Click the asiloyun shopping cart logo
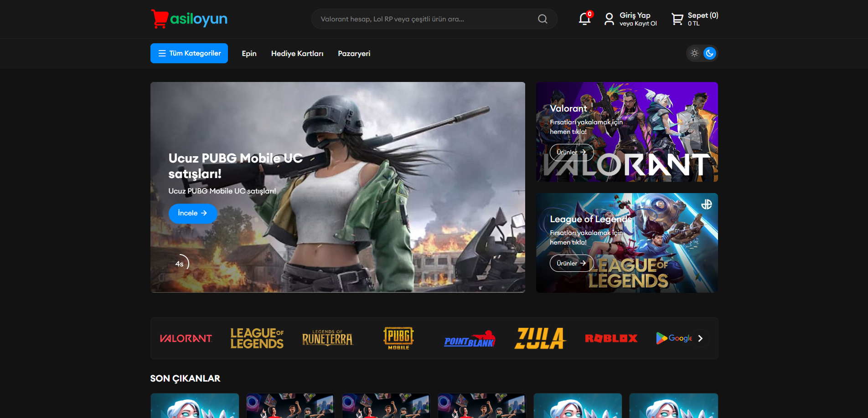 click(160, 19)
